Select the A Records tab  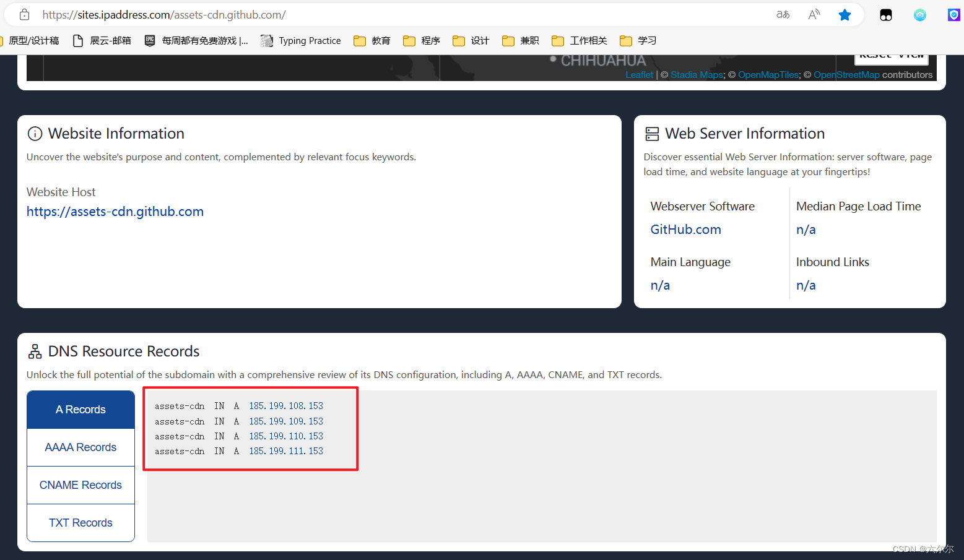pos(80,410)
